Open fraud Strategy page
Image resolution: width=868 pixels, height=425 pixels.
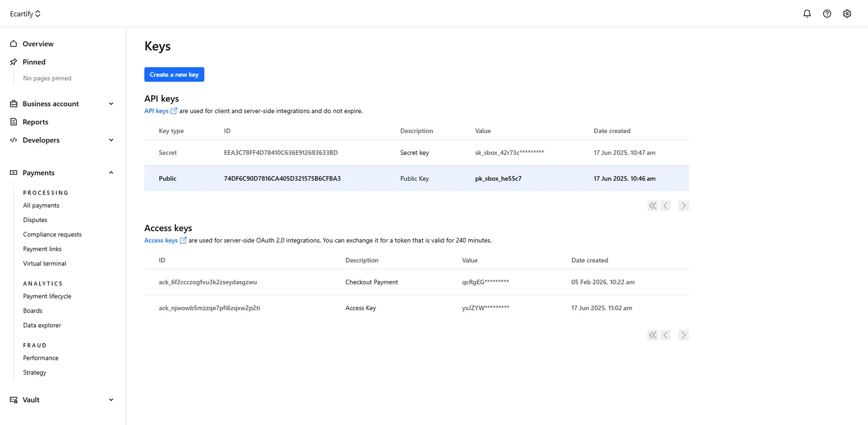(35, 373)
